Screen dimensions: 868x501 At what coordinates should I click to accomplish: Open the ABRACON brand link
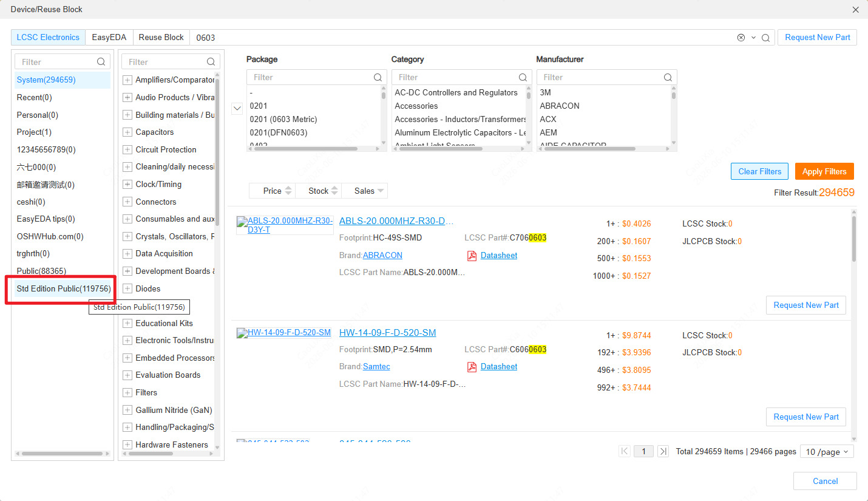382,256
